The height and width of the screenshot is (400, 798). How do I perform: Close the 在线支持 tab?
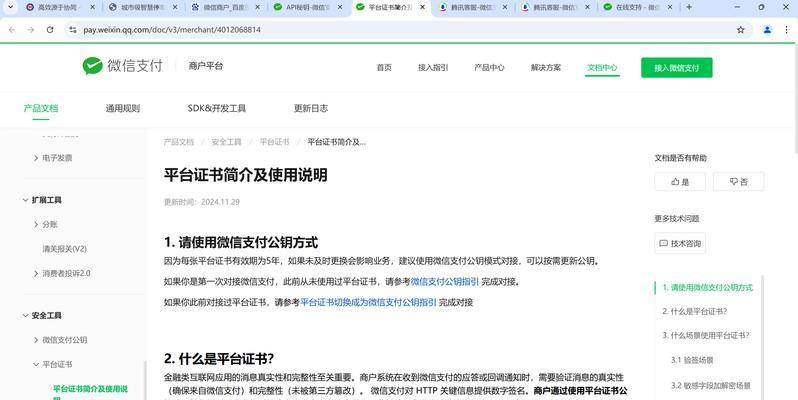[670, 7]
